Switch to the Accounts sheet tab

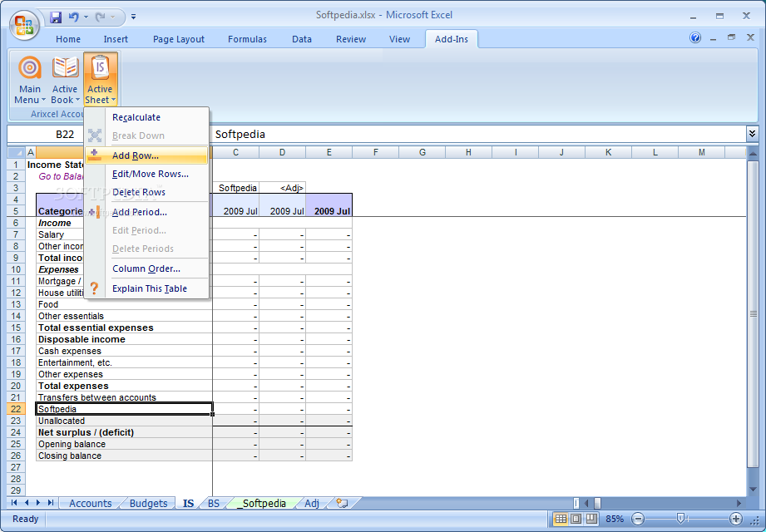[91, 503]
